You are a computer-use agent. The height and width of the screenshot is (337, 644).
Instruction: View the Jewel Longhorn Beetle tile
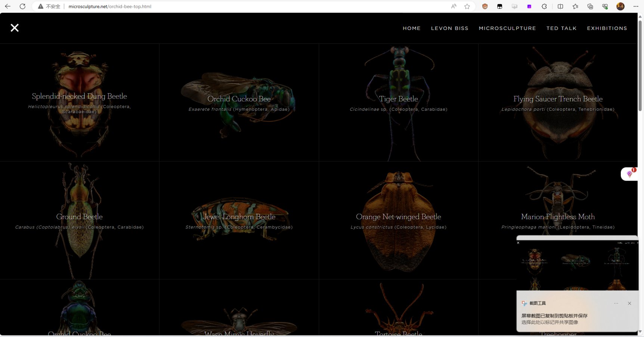point(239,220)
